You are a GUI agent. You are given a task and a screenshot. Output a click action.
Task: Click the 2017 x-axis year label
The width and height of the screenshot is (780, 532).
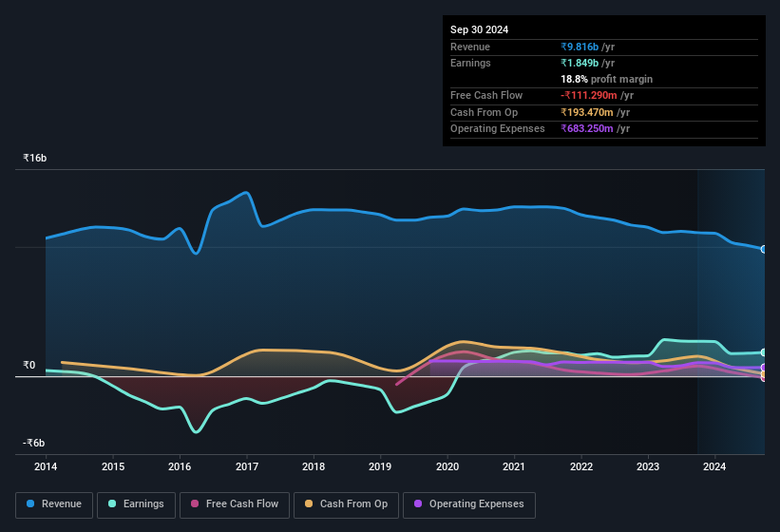click(x=247, y=466)
